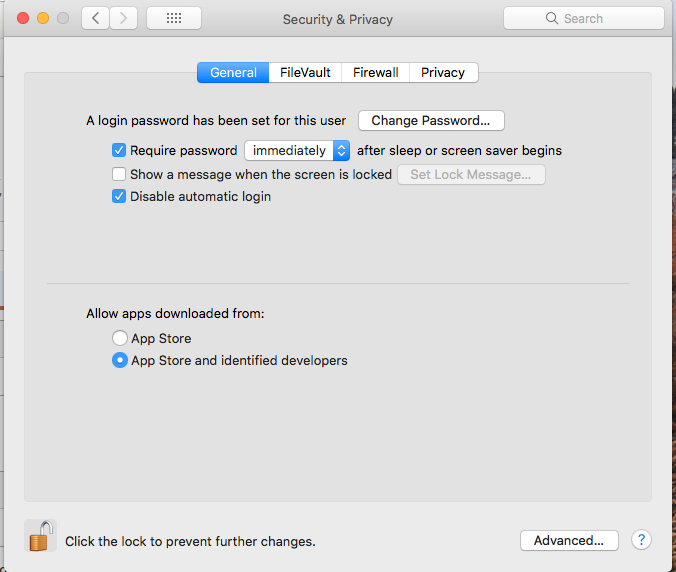Select the App Store radio option
This screenshot has height=572, width=676.
pos(120,338)
